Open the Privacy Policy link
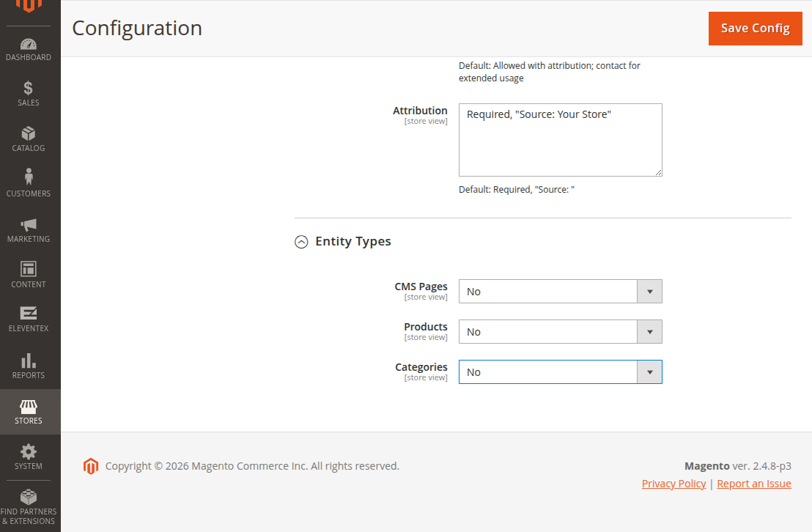The height and width of the screenshot is (532, 812). (673, 484)
